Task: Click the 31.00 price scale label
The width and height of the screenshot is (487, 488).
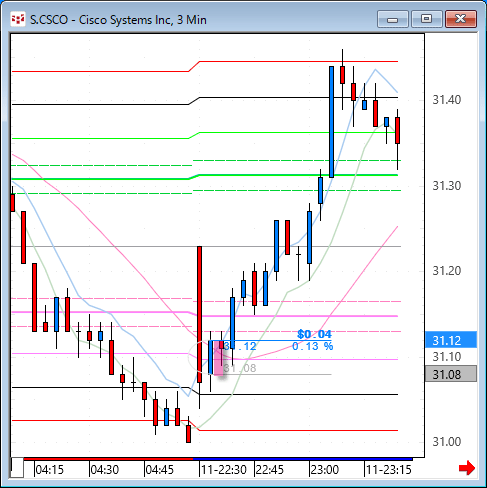Action: pos(447,442)
